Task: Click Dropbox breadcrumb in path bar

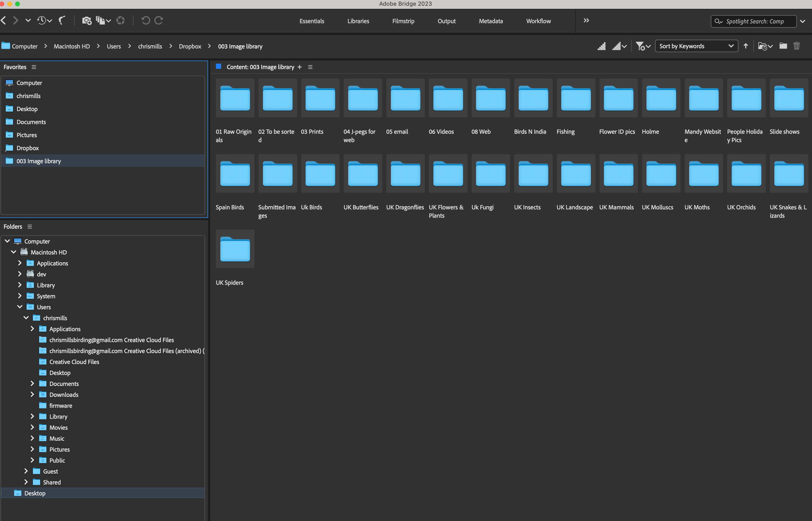Action: [x=190, y=46]
